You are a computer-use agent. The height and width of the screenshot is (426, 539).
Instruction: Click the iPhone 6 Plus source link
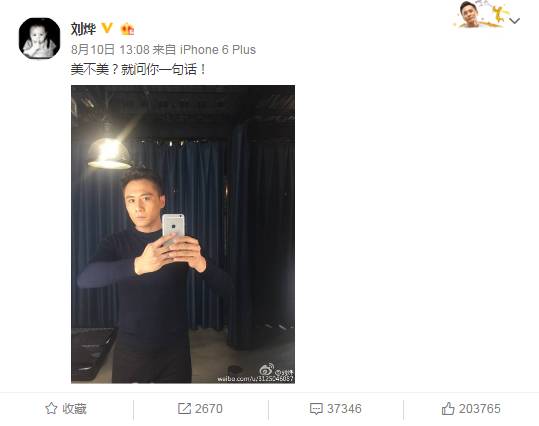218,50
